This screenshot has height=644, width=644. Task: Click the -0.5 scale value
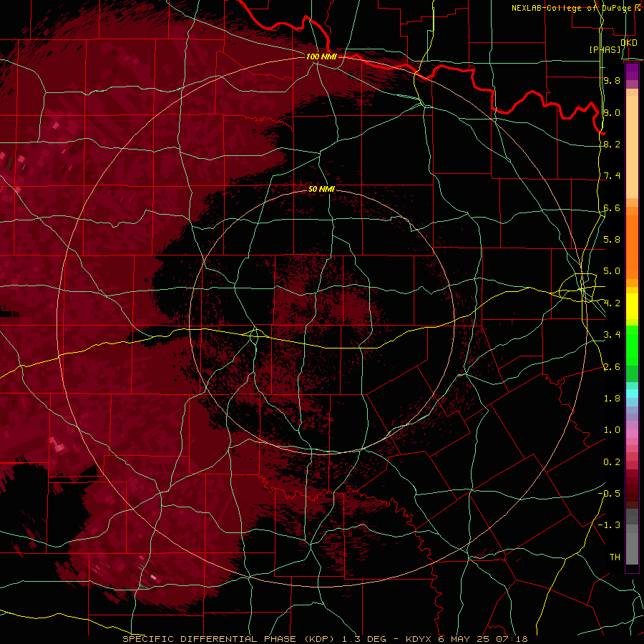[610, 494]
